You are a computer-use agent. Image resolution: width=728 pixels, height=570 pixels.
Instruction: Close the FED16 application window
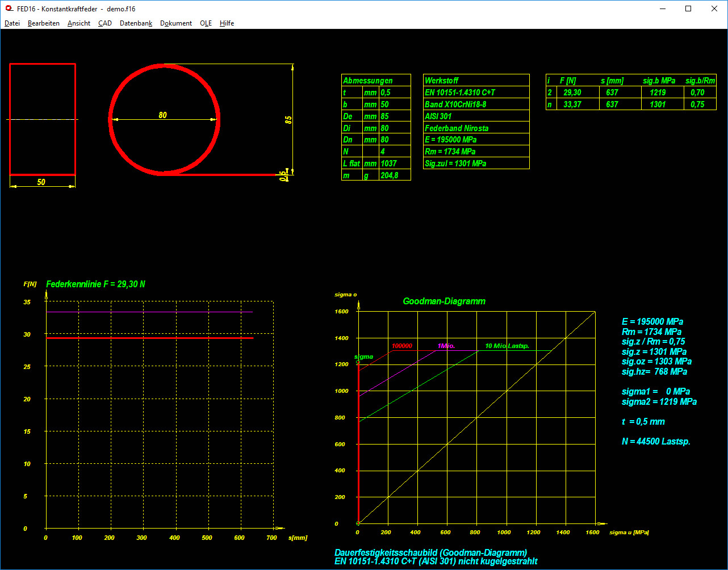coord(714,9)
